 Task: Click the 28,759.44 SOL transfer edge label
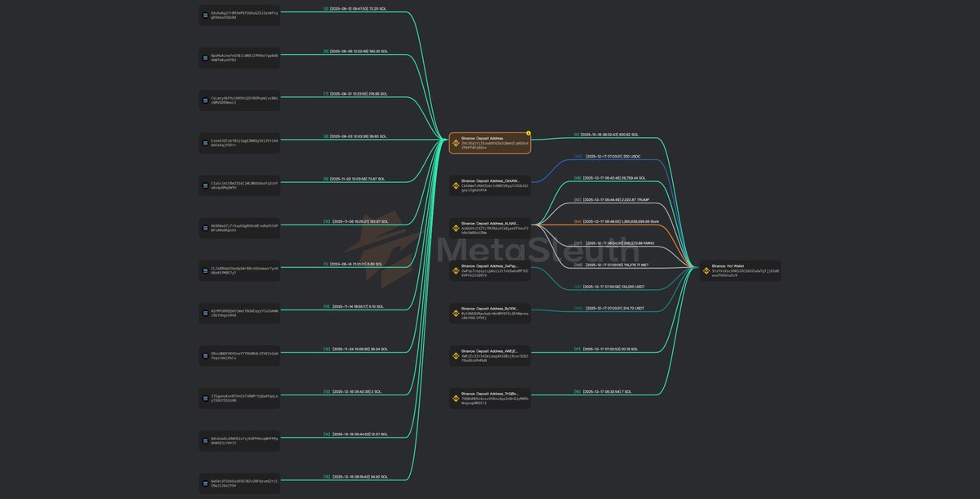609,177
